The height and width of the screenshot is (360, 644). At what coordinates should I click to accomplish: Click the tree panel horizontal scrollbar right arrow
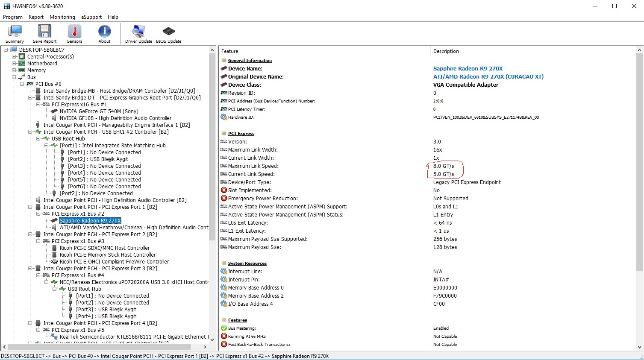click(205, 347)
